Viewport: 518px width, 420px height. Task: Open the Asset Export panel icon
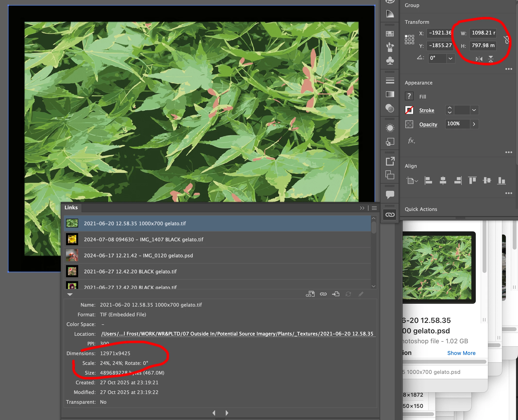pyautogui.click(x=390, y=161)
